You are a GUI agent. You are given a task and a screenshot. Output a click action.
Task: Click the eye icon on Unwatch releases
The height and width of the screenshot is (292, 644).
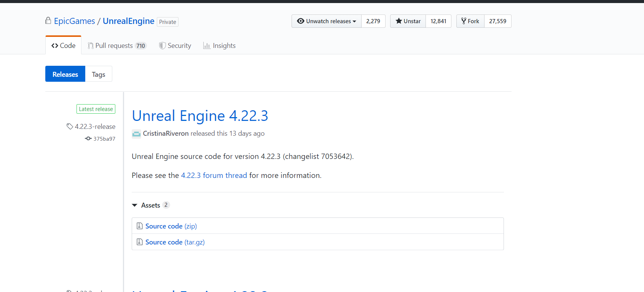click(300, 21)
